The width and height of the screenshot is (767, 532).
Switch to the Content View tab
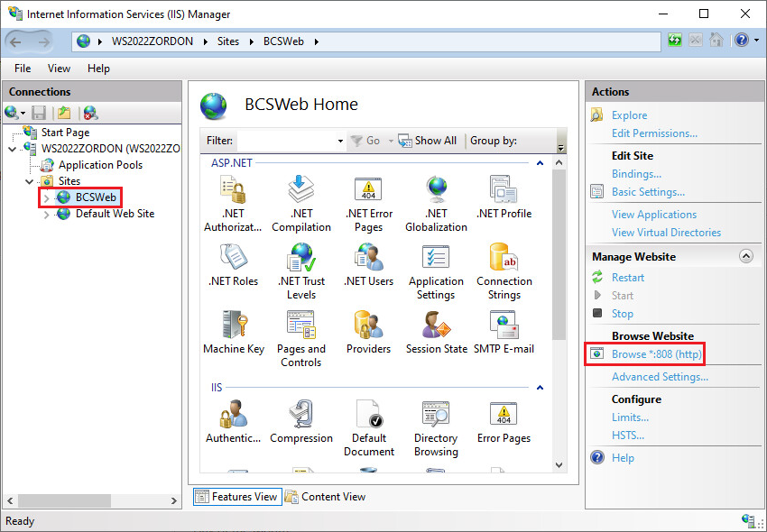coord(325,497)
